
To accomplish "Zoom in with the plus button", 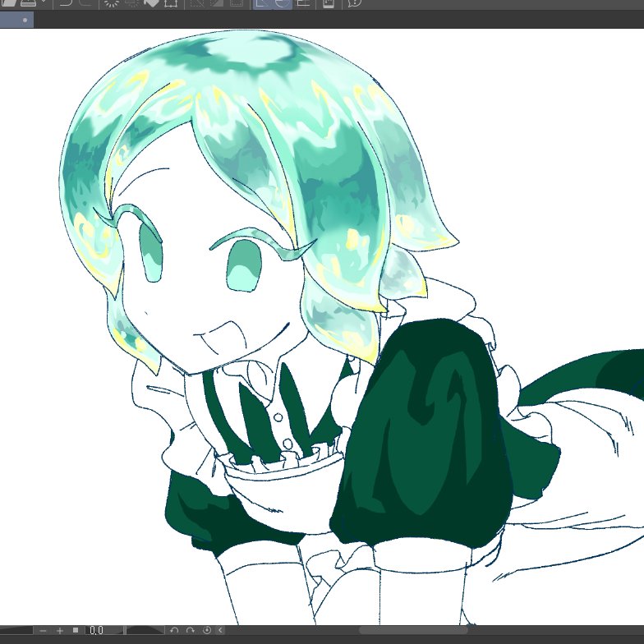I will (60, 631).
